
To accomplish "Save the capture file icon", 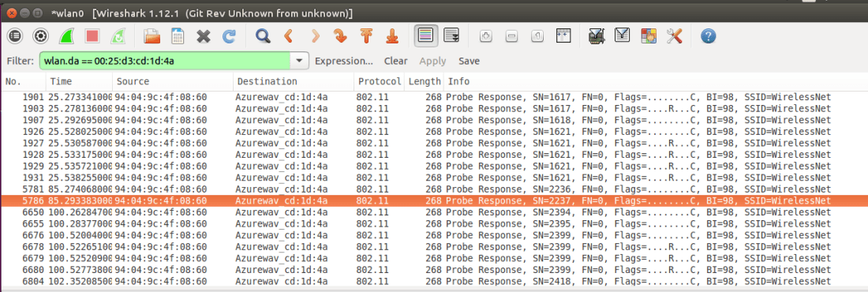I will [177, 36].
